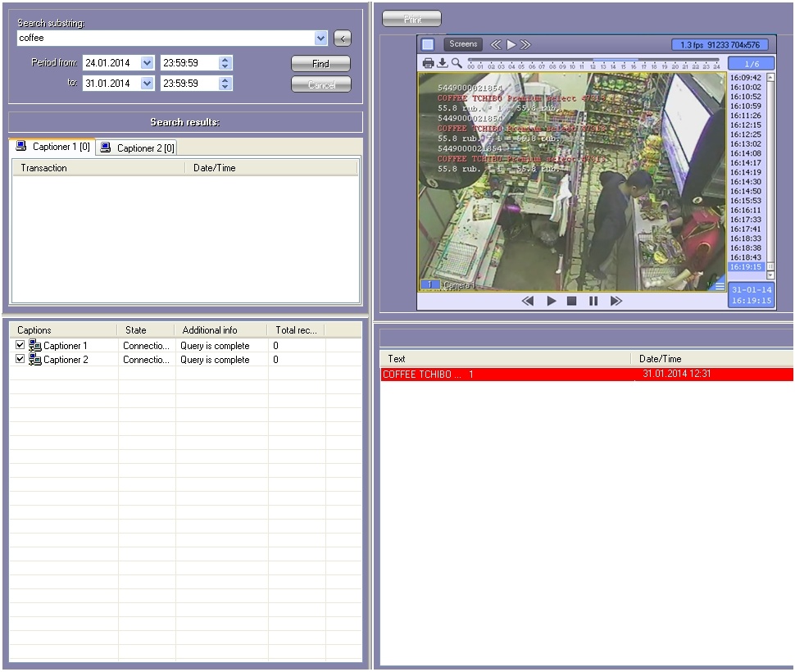Uncheck the Captioner 1 checkbox
Viewport: 795px width, 672px height.
[x=20, y=346]
